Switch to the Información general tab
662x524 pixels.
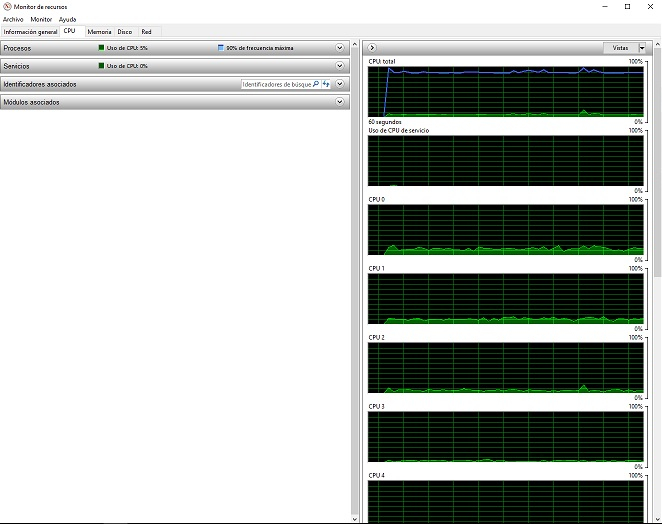(30, 32)
